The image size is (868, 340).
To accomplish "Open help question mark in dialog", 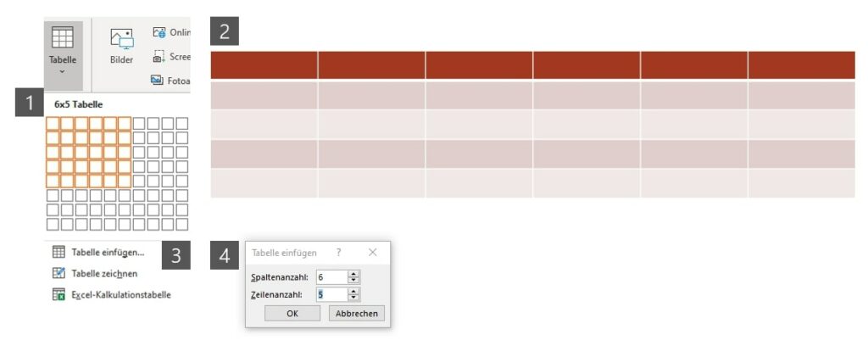I will (x=339, y=253).
